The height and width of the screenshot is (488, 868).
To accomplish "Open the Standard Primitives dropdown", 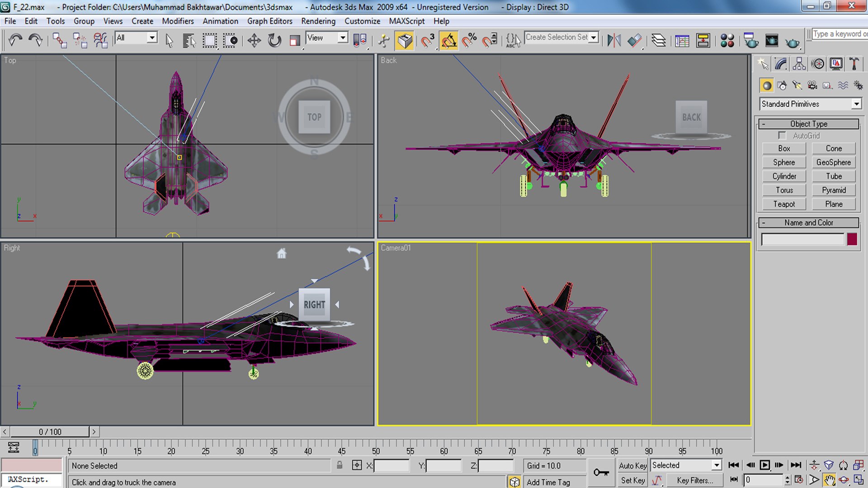I will (810, 104).
